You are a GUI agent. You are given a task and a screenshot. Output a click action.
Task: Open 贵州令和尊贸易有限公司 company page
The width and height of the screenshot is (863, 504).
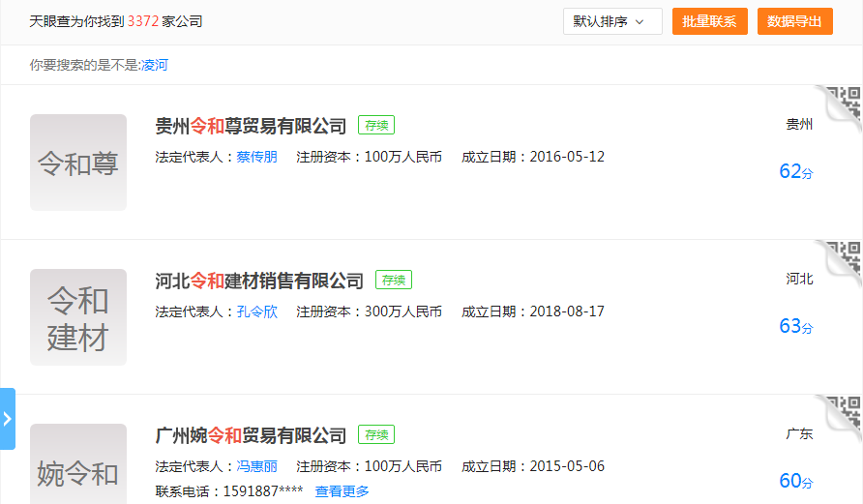251,126
